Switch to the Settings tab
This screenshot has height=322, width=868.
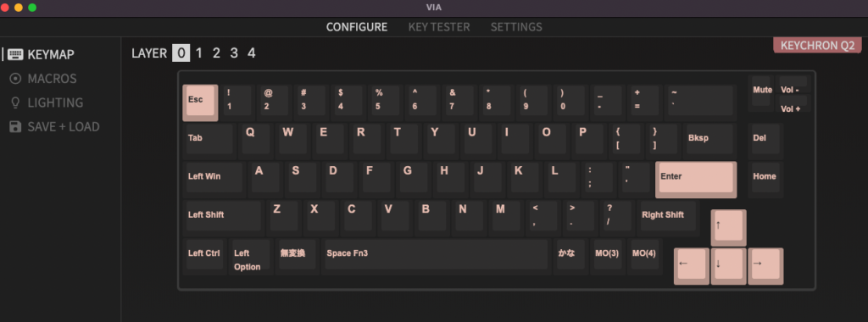pyautogui.click(x=516, y=27)
